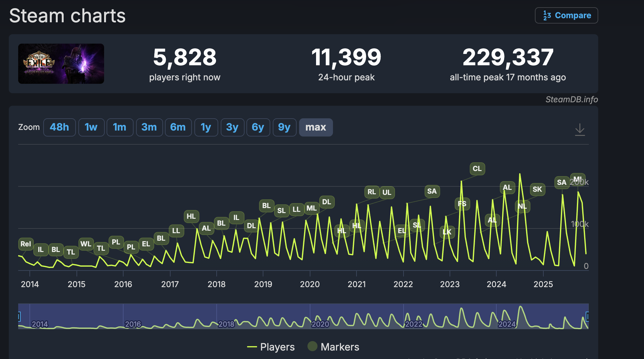Viewport: 644px width, 359px height.
Task: Click the right navigator range handle
Action: (587, 316)
